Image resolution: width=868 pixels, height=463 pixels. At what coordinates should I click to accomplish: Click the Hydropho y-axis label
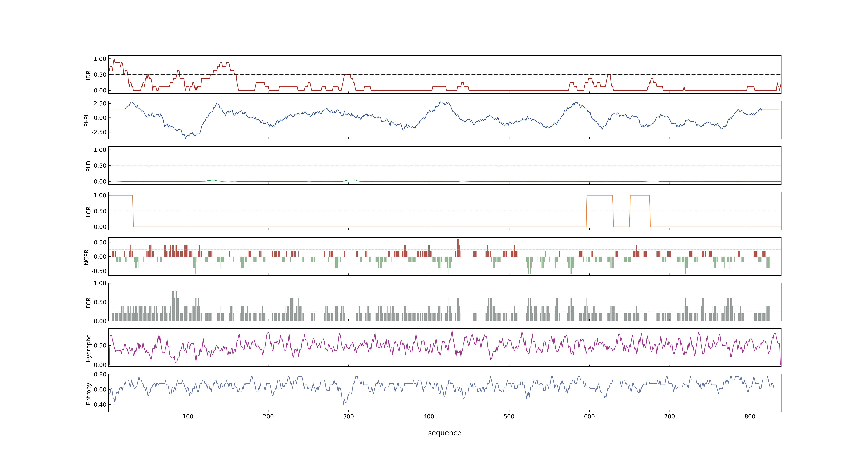point(89,348)
